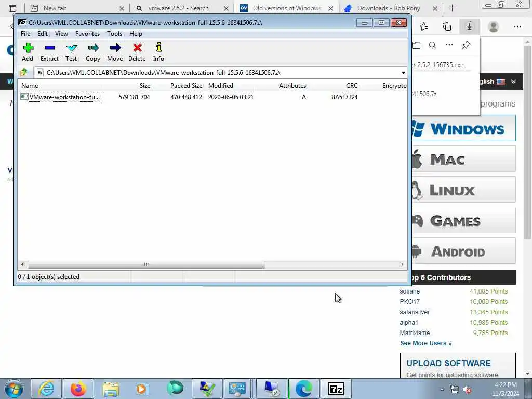Pin the downloads panel
The image size is (532, 399).
(466, 45)
